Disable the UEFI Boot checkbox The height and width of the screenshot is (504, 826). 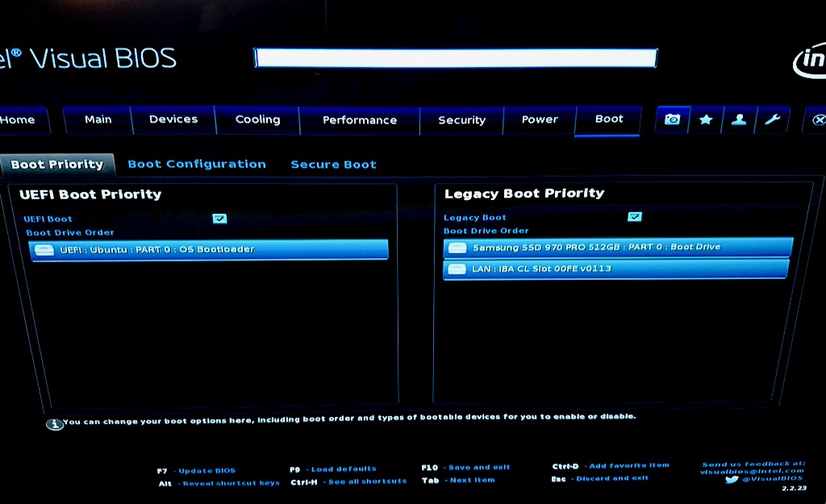(x=219, y=218)
